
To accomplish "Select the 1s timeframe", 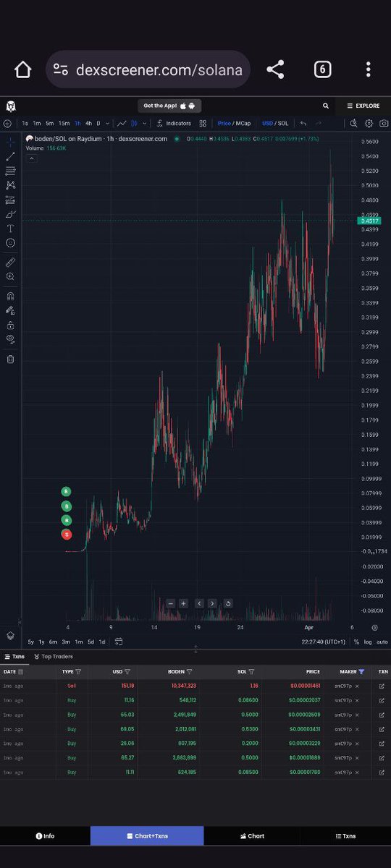I will [25, 124].
